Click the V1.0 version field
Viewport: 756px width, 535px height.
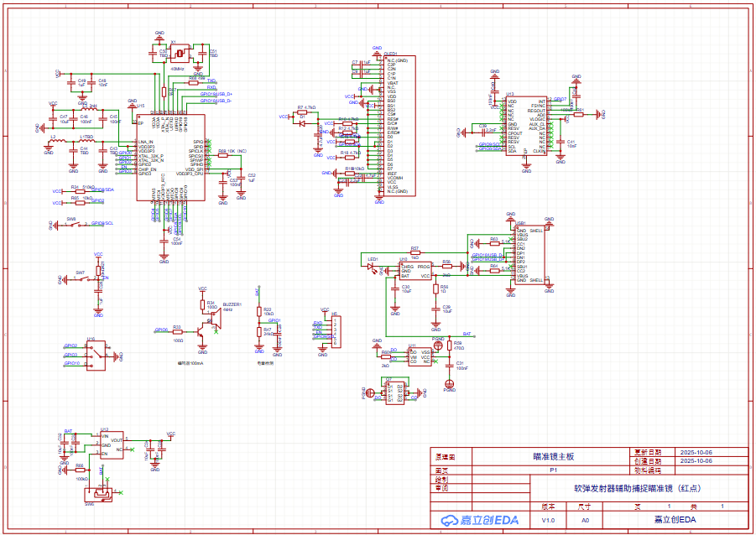point(548,520)
